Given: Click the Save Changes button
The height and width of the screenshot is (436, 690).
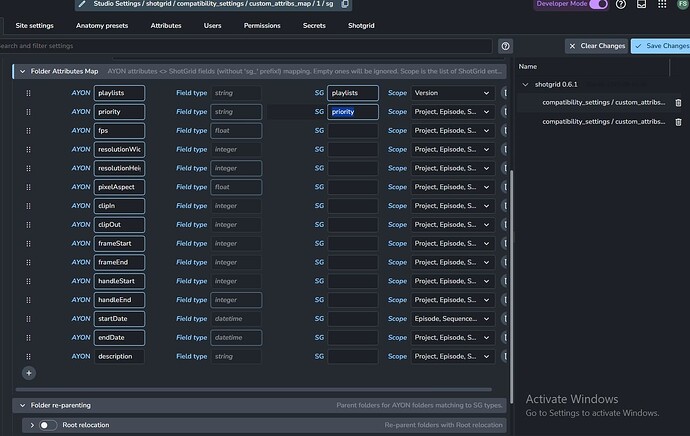Looking at the screenshot, I should pyautogui.click(x=661, y=46).
